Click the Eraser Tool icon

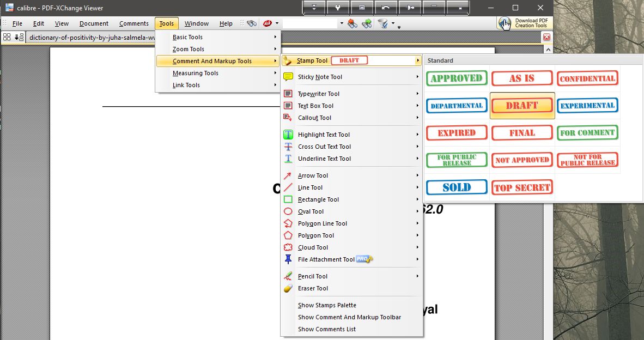pos(288,288)
